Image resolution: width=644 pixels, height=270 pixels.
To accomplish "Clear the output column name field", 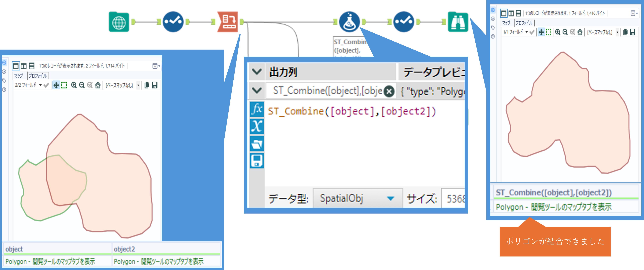I will [389, 91].
